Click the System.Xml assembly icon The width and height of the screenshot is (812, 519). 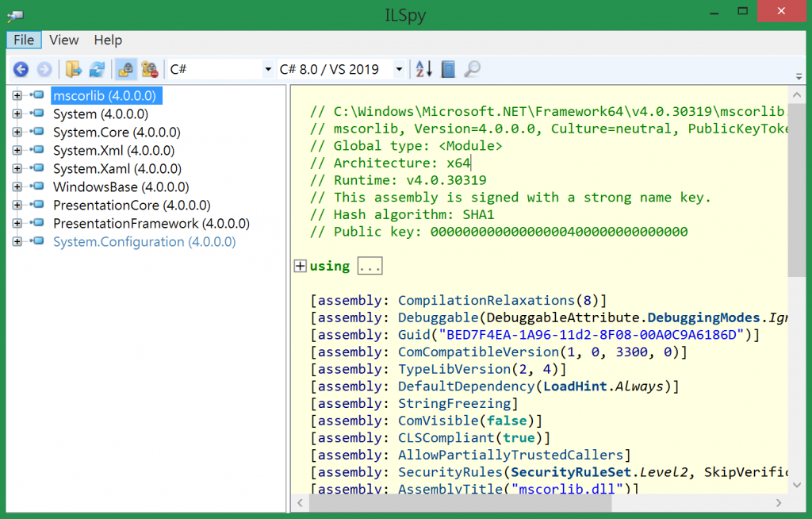(36, 150)
